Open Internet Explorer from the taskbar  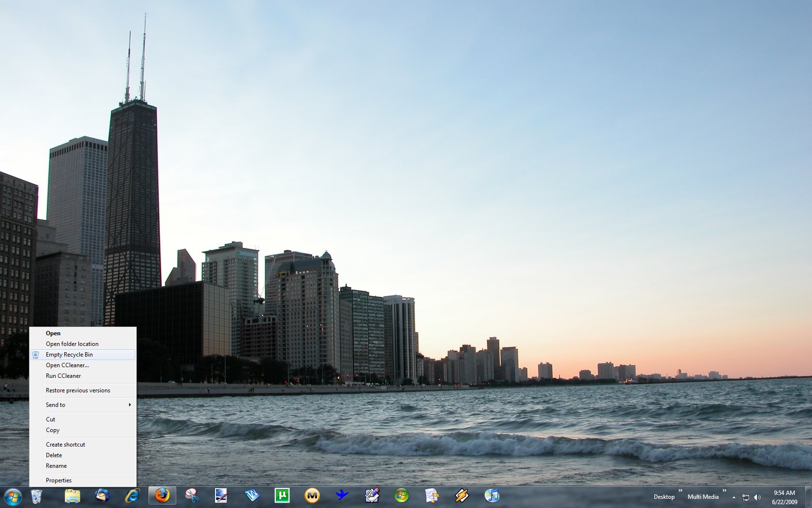[x=132, y=496]
